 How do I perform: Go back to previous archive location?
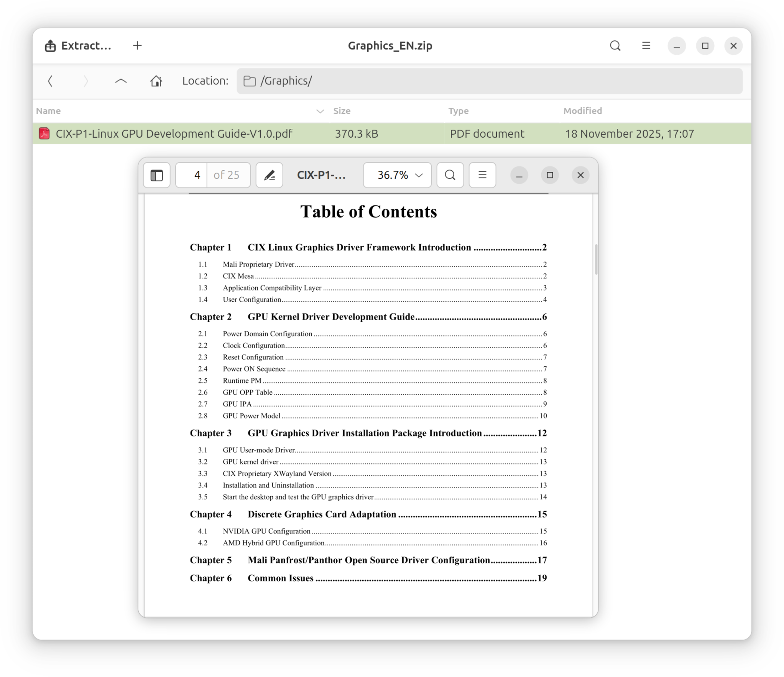coord(50,81)
